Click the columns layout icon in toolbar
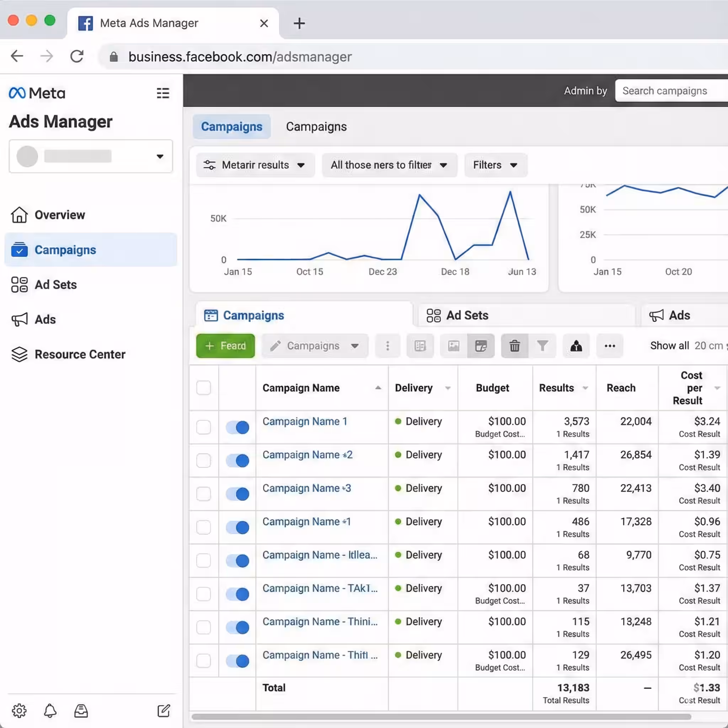 coord(420,346)
